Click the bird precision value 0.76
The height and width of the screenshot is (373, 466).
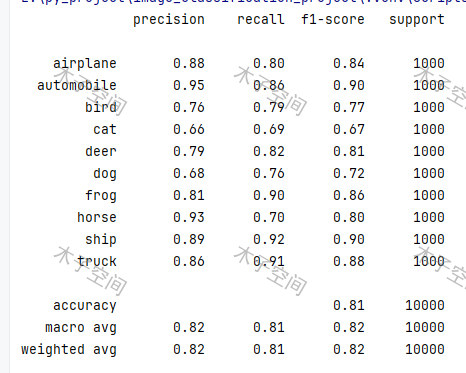coord(189,107)
